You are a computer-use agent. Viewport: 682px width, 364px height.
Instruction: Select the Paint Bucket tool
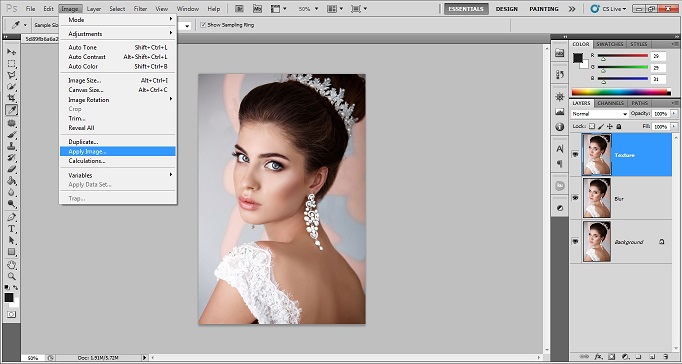pyautogui.click(x=11, y=181)
